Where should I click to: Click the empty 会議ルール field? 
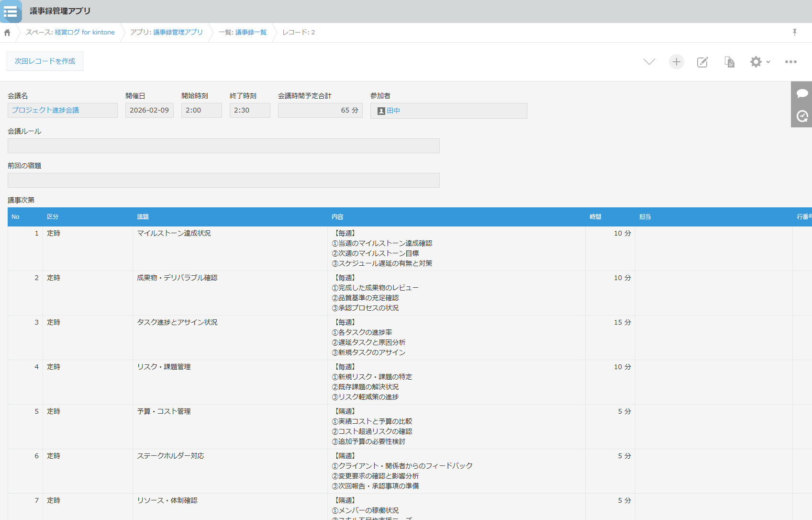click(x=223, y=146)
